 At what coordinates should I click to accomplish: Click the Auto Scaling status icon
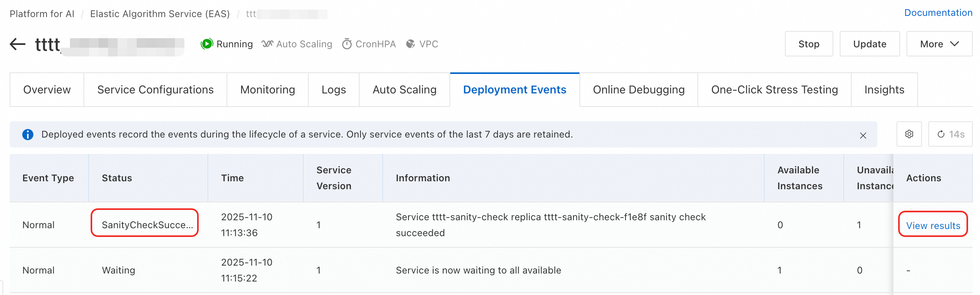267,44
